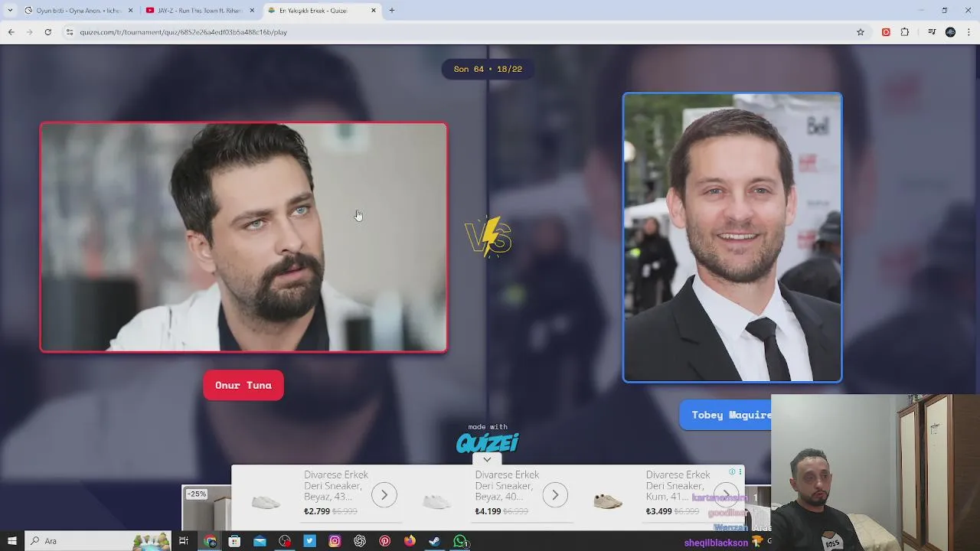Open the media controls icon in toolbar
The image size is (980, 551).
pyautogui.click(x=932, y=32)
